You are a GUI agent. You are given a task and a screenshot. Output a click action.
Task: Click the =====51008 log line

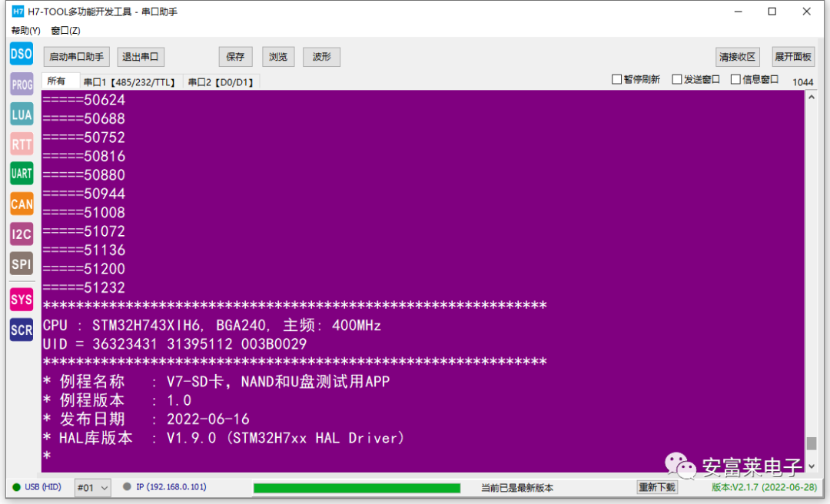(84, 212)
